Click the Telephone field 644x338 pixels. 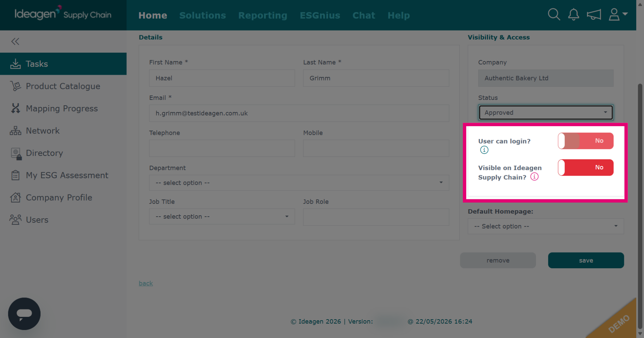pyautogui.click(x=222, y=148)
